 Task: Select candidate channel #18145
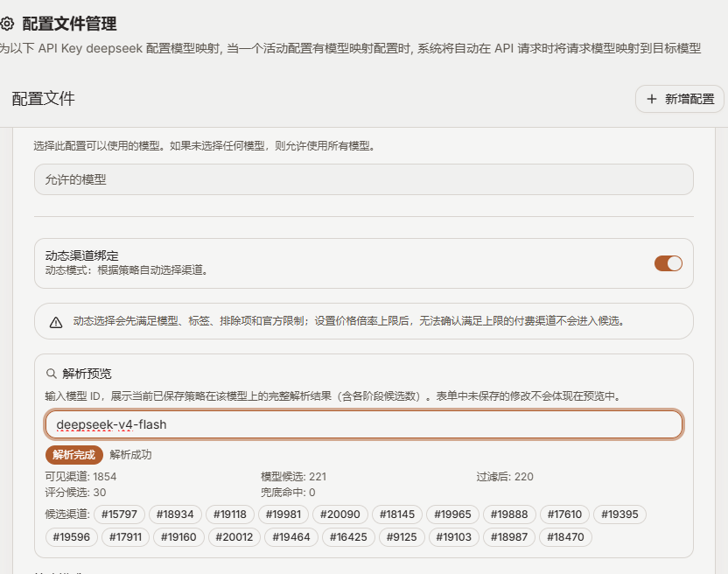point(397,514)
